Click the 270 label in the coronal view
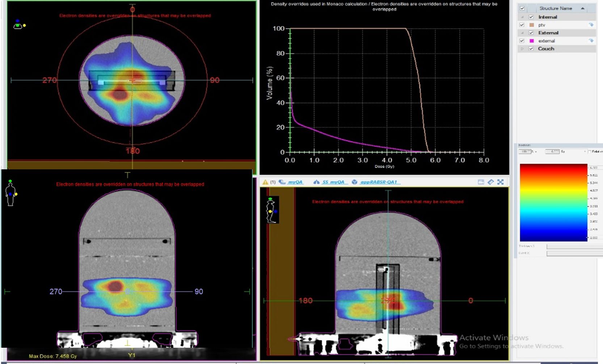The height and width of the screenshot is (364, 603). tap(56, 291)
